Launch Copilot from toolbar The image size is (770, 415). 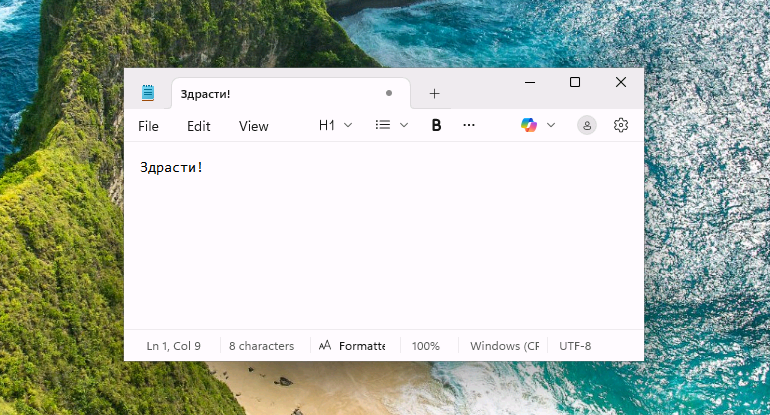point(529,125)
